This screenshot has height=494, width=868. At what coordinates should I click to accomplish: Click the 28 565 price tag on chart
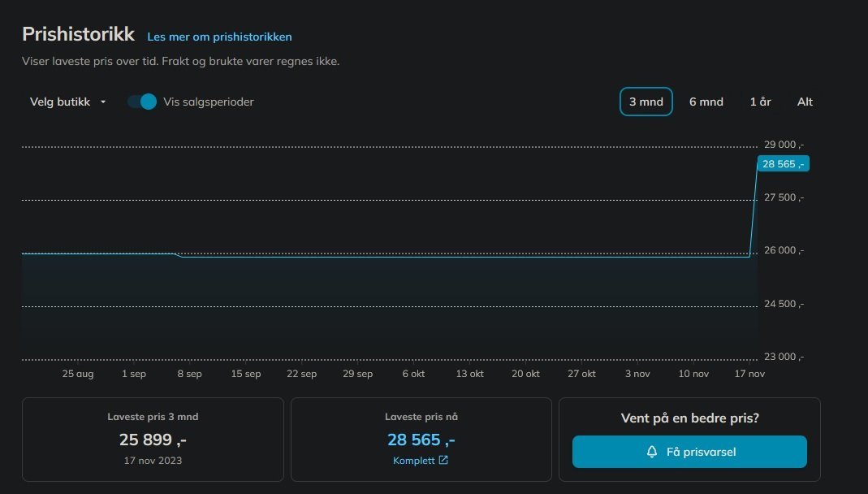[x=783, y=164]
